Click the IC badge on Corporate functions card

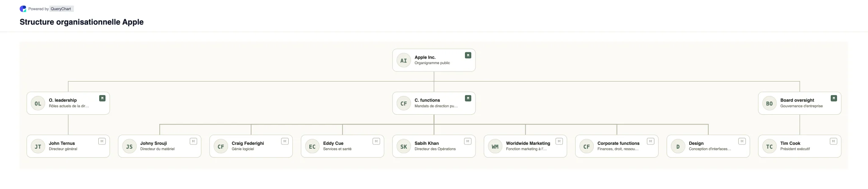[x=651, y=141]
